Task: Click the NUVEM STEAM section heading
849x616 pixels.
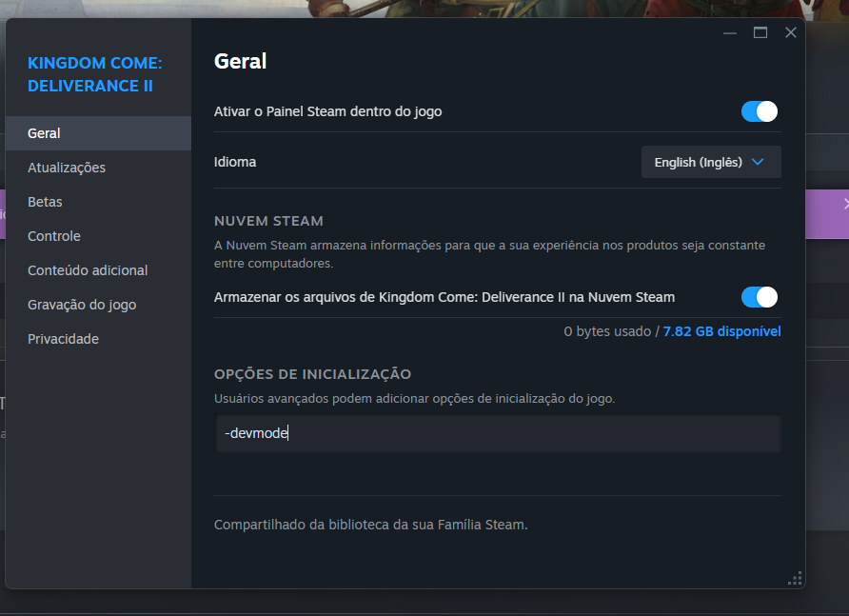Action: point(268,221)
